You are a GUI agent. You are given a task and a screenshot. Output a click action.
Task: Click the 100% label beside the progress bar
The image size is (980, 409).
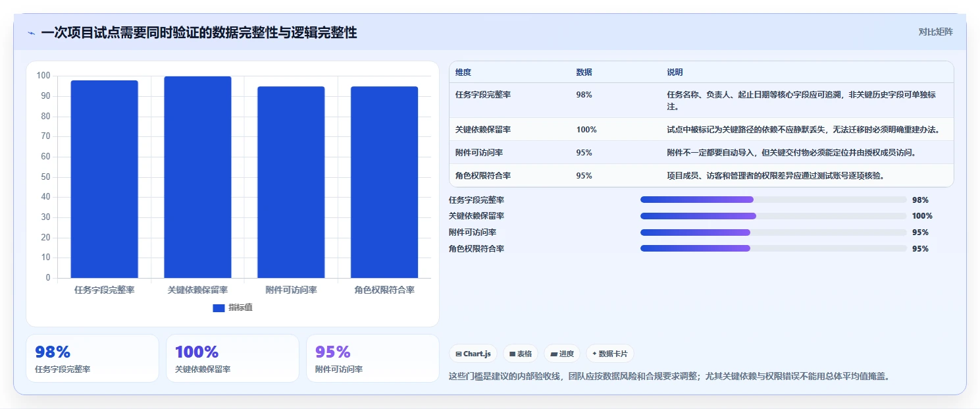pos(922,216)
